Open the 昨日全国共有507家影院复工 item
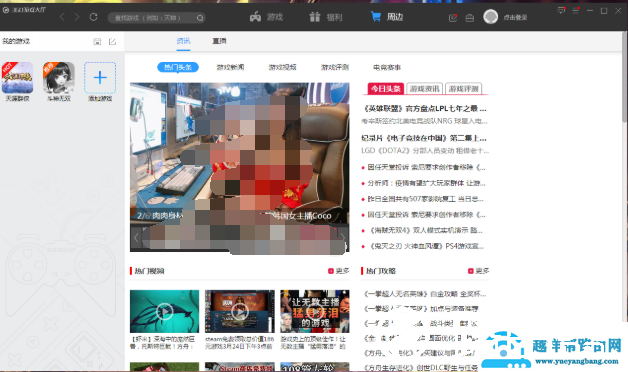The height and width of the screenshot is (372, 628). click(425, 199)
